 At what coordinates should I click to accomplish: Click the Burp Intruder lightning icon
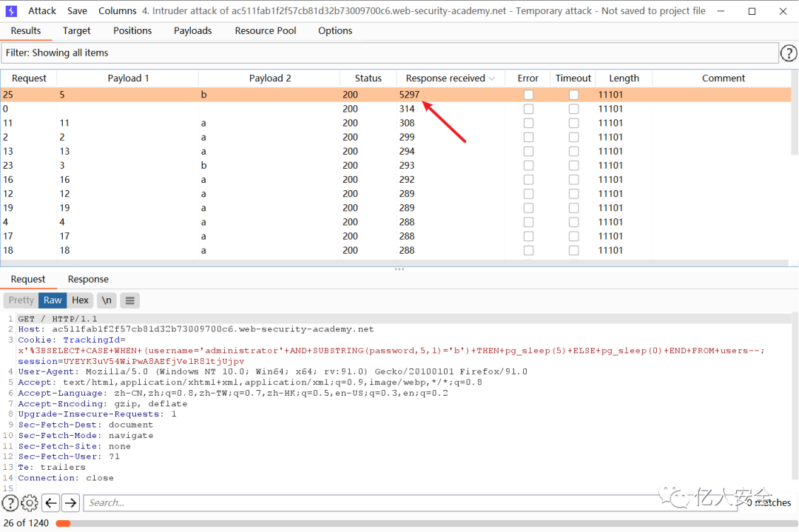(10, 10)
